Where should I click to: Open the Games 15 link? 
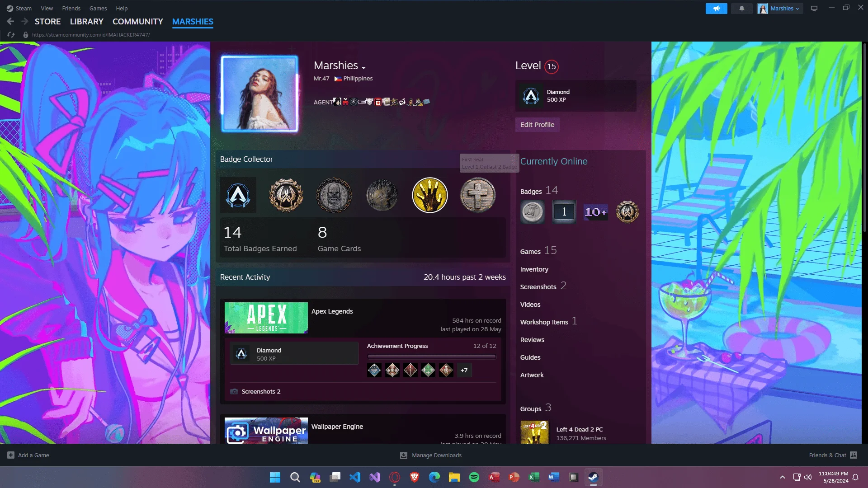pos(538,251)
